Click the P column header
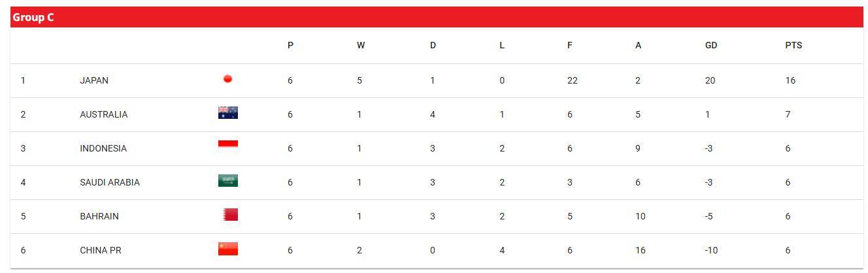Viewport: 868px width, 273px height. 290,45
